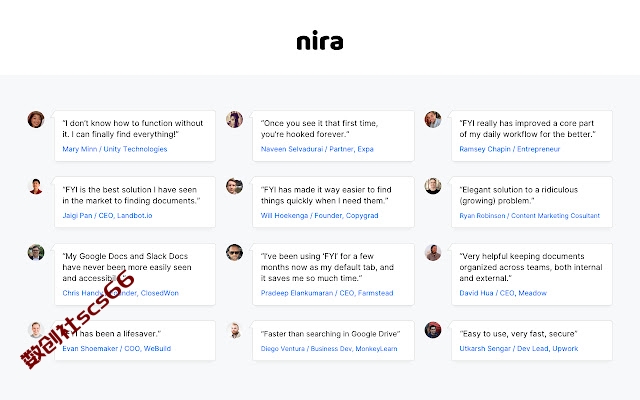Viewport: 640px width, 400px height.
Task: Open Utkarsh Sengar / Dev Lead, Upwork link
Action: click(518, 349)
